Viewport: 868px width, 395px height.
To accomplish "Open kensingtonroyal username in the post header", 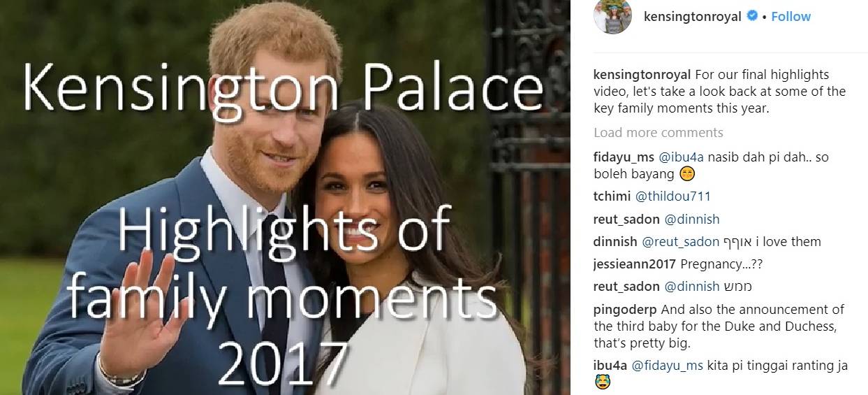I will click(692, 16).
